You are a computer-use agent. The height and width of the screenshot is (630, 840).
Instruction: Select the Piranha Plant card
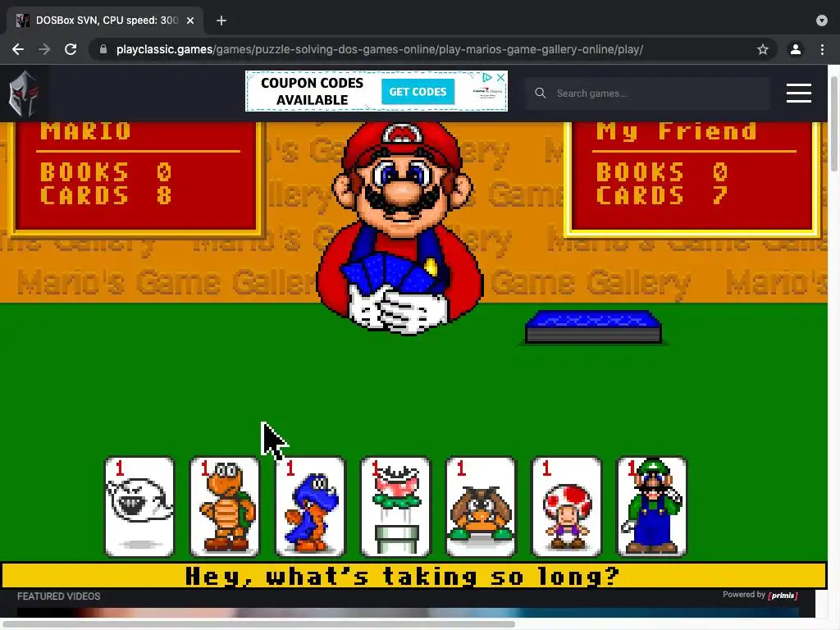pos(395,507)
